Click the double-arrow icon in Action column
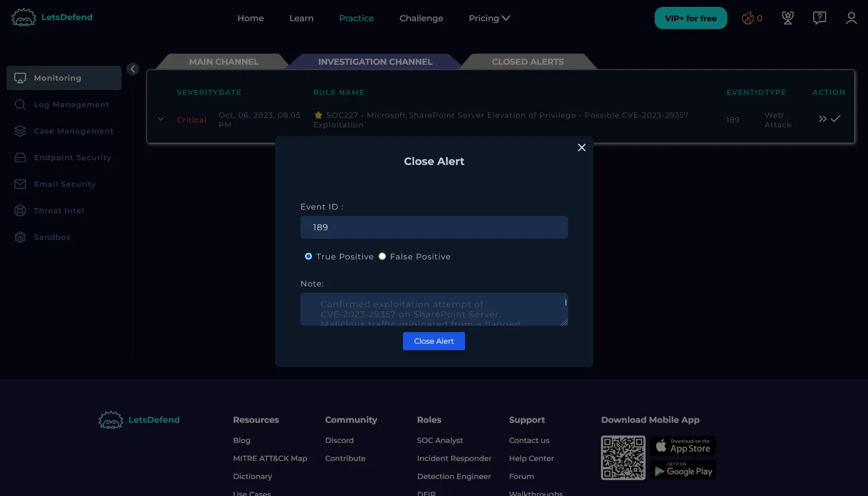This screenshot has height=496, width=868. (x=822, y=119)
